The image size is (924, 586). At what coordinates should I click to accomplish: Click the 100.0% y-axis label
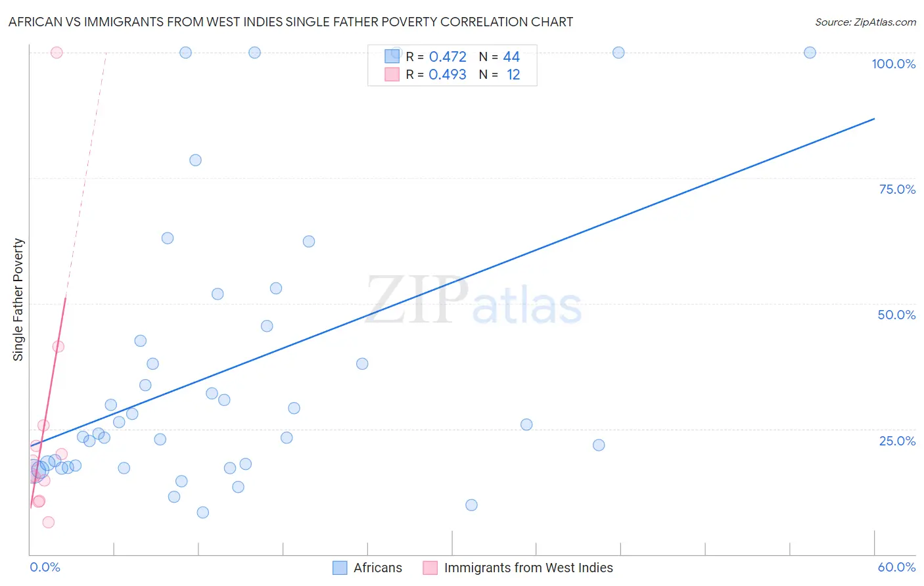894,64
